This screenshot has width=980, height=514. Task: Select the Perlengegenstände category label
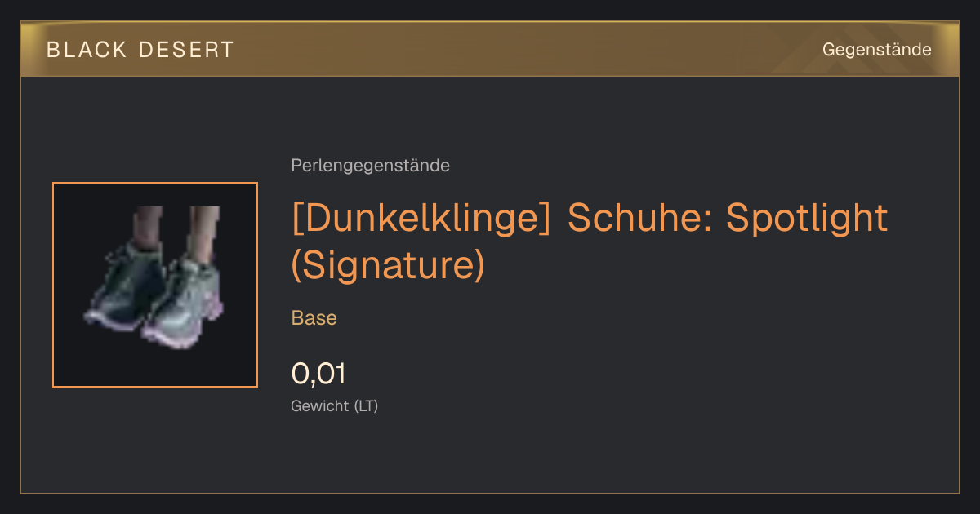click(x=370, y=166)
